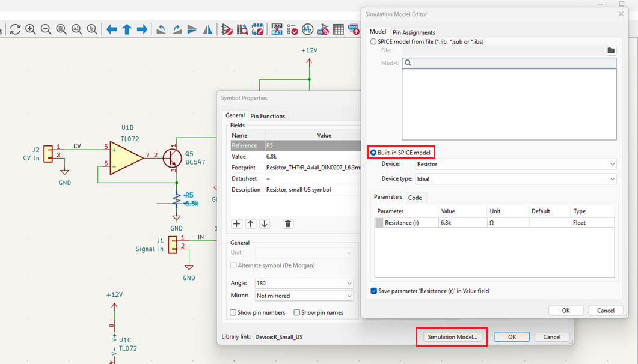Image resolution: width=638 pixels, height=364 pixels.
Task: Add a new field row
Action: [x=237, y=224]
